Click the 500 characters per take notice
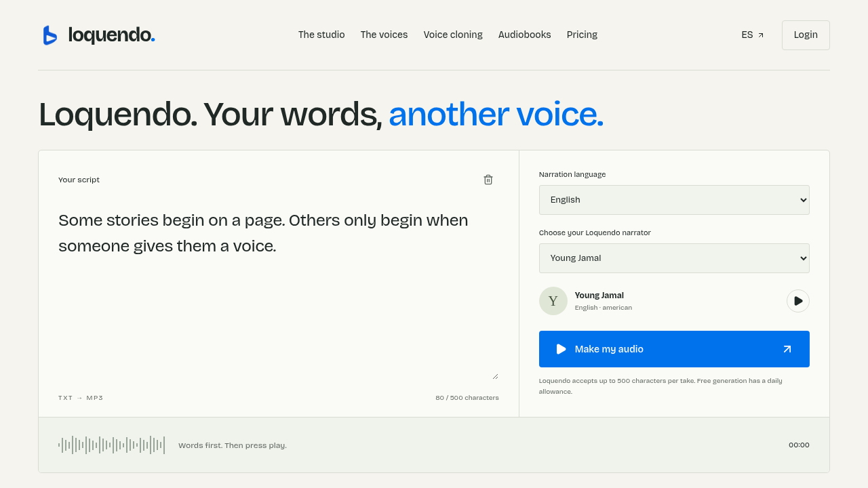 660,386
